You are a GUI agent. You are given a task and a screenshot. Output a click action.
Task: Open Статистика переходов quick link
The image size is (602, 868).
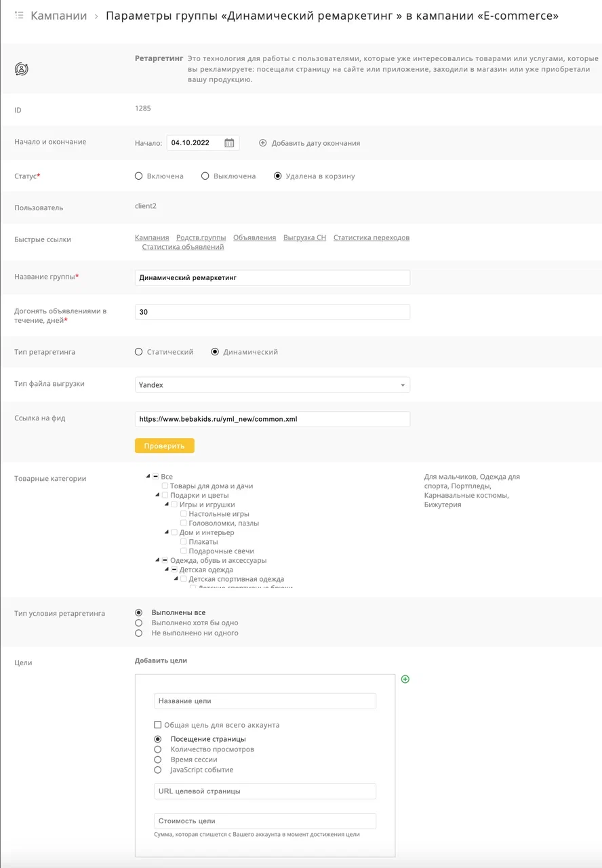click(x=372, y=238)
